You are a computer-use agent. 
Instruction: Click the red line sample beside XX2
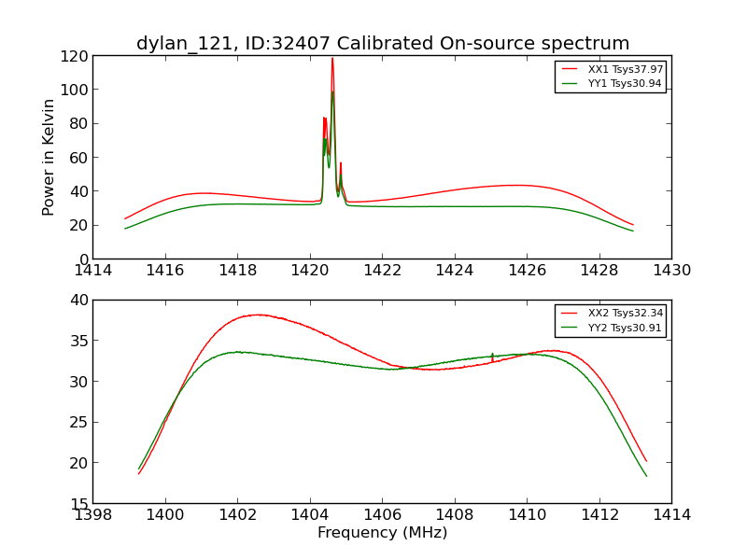(x=570, y=313)
